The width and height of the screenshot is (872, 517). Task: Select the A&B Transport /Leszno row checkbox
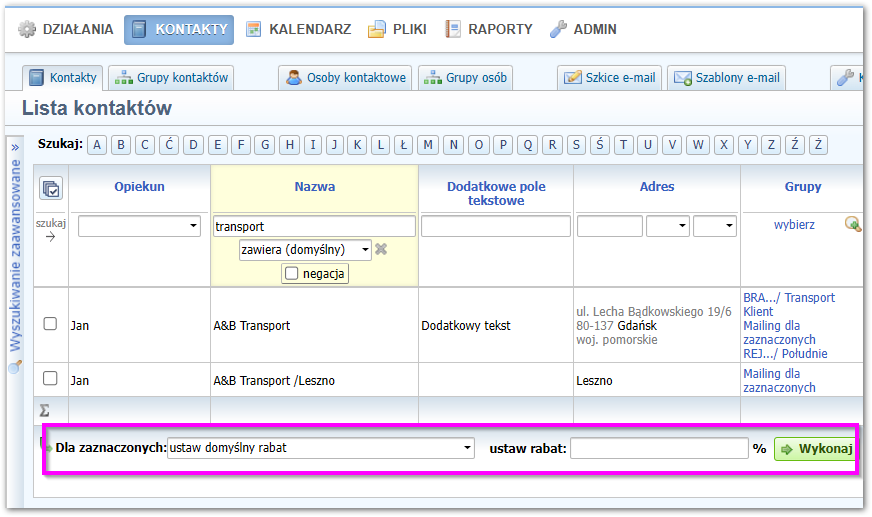(50, 378)
